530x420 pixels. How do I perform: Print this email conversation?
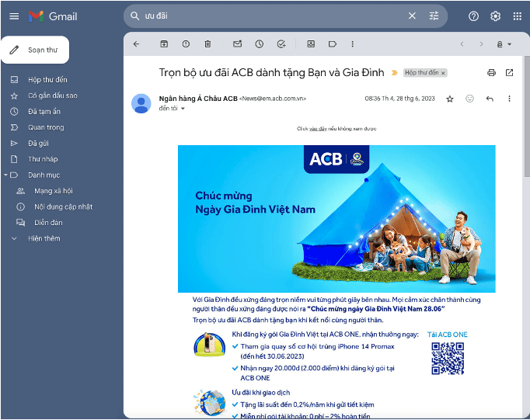coord(491,73)
